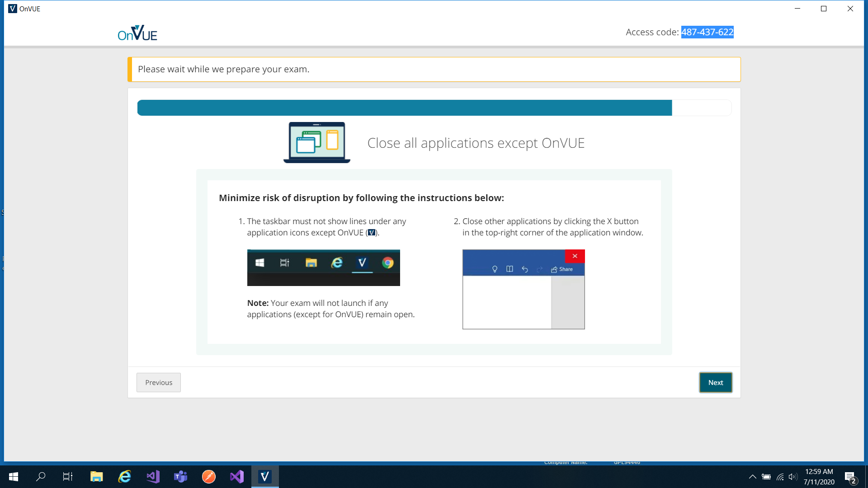868x488 pixels.
Task: Click the Windows Start menu icon
Action: (x=13, y=476)
